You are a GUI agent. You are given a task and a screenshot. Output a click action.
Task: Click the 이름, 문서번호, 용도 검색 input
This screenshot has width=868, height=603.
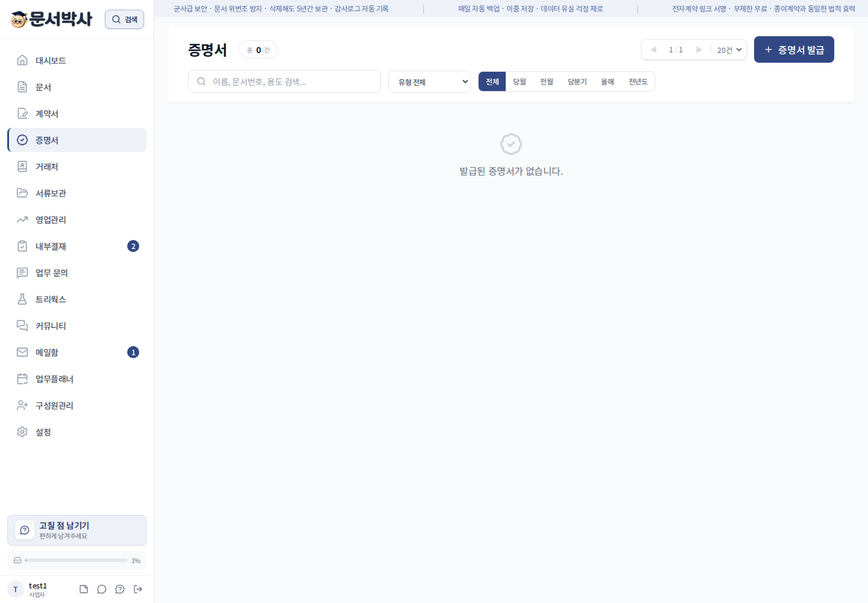click(x=285, y=81)
